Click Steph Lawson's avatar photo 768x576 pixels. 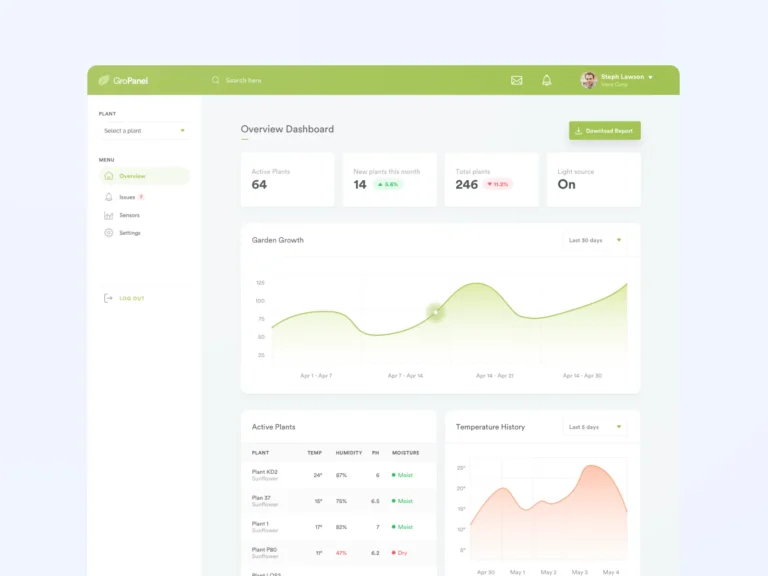pos(589,80)
